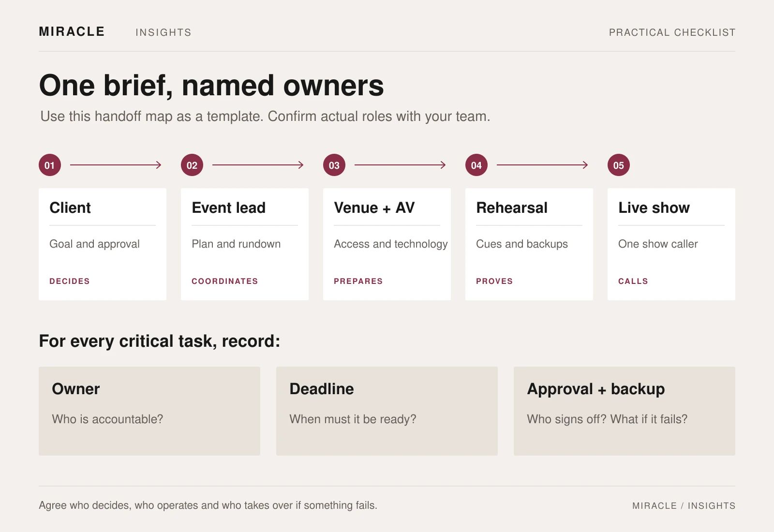
Task: Click the DECIDES label
Action: (70, 281)
